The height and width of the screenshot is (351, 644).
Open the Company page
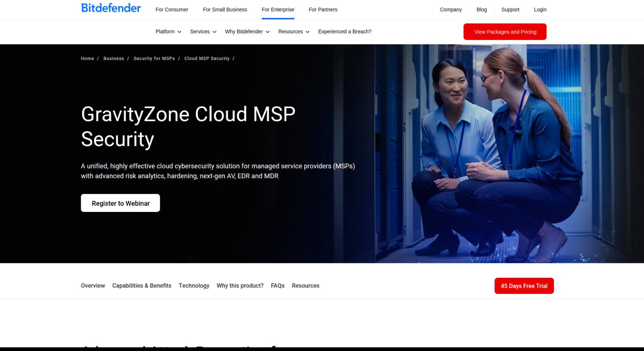(450, 9)
